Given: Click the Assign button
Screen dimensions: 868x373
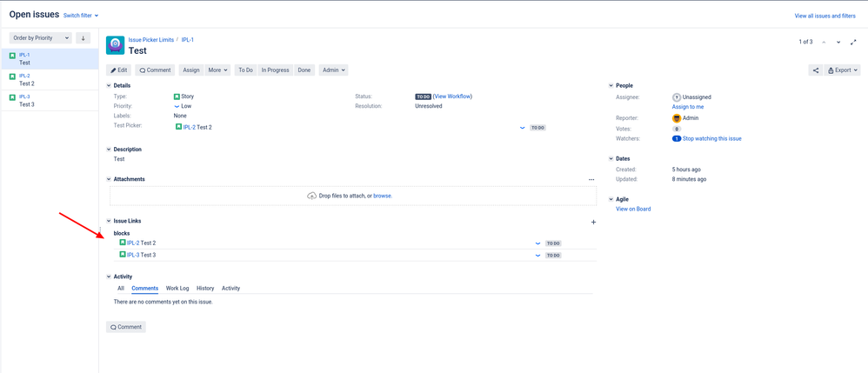Looking at the screenshot, I should [x=191, y=70].
